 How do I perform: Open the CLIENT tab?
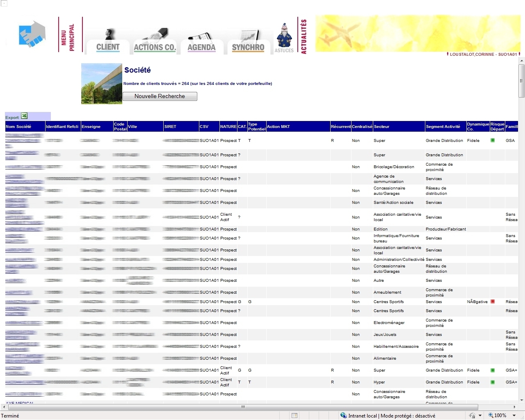point(108,47)
